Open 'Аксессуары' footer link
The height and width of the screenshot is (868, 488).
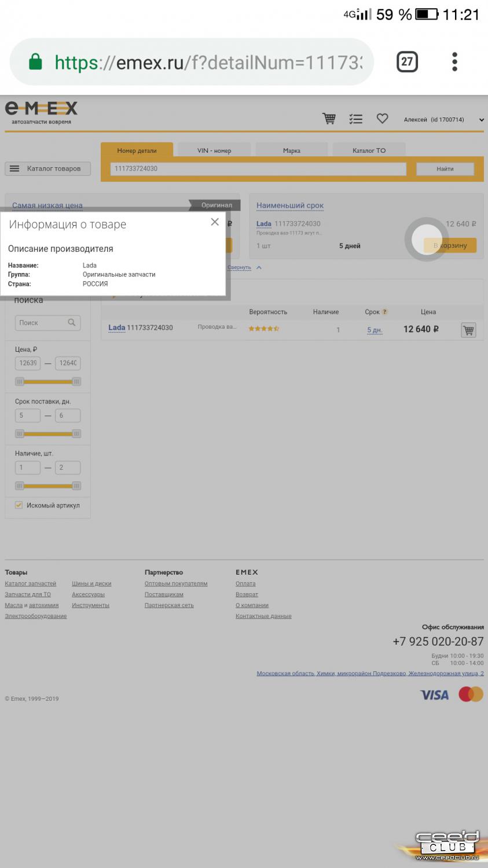click(x=88, y=594)
